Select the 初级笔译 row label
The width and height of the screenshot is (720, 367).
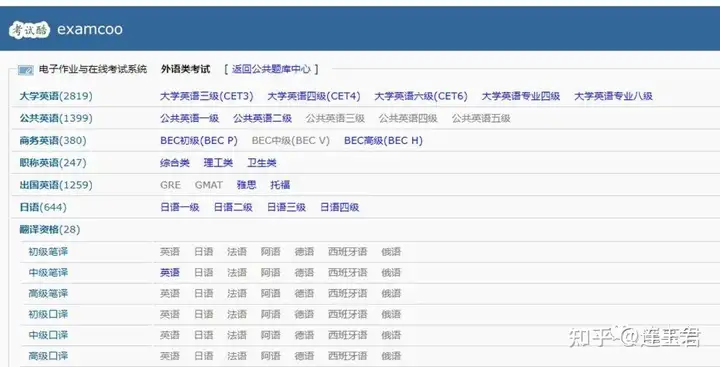coord(48,251)
